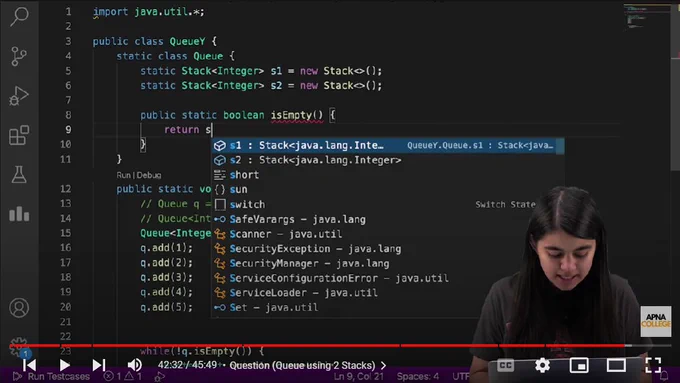The width and height of the screenshot is (680, 383).
Task: Click the notification bell in status bar
Action: (664, 376)
